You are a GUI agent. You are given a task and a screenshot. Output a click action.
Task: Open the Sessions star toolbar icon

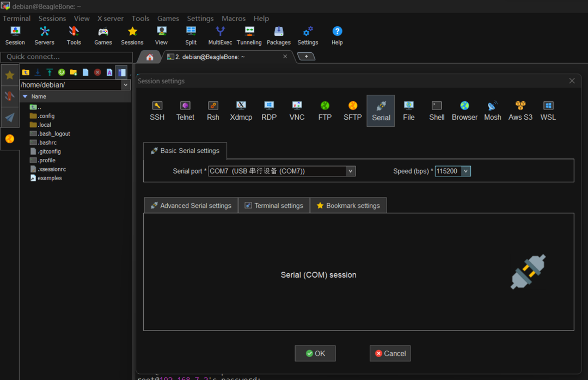(132, 36)
